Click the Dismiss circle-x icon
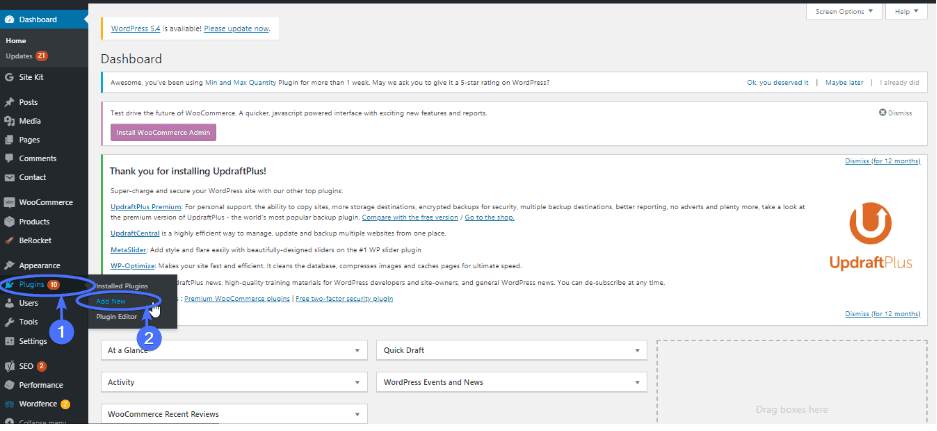The height and width of the screenshot is (431, 937). pyautogui.click(x=882, y=112)
